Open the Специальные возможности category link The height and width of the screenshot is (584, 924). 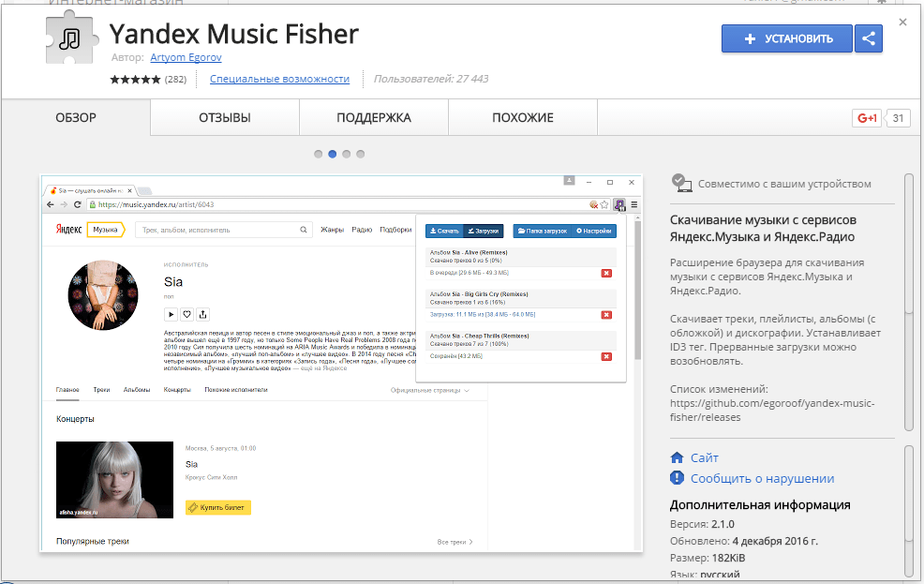click(279, 80)
